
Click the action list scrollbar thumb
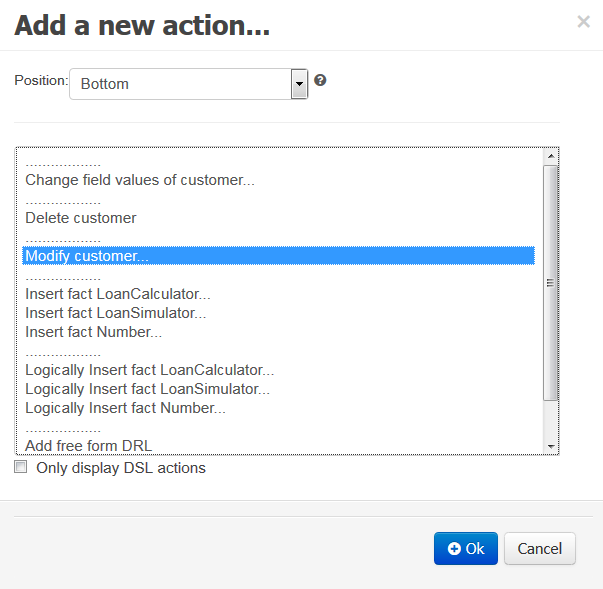coord(550,283)
